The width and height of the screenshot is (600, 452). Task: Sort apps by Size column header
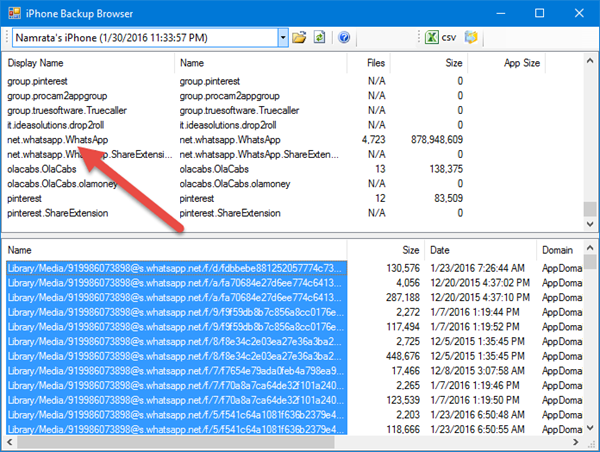click(454, 63)
